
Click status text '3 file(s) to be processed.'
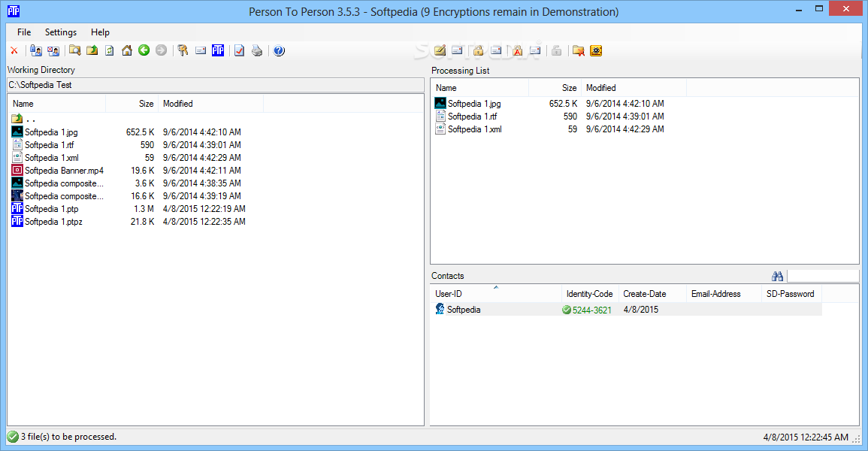68,437
